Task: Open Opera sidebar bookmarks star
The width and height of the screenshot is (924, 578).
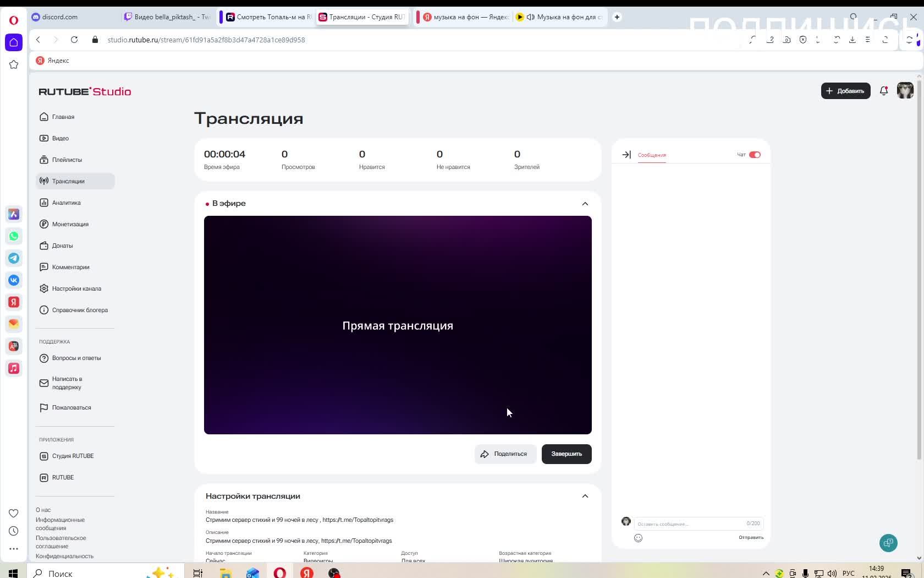Action: pos(14,64)
